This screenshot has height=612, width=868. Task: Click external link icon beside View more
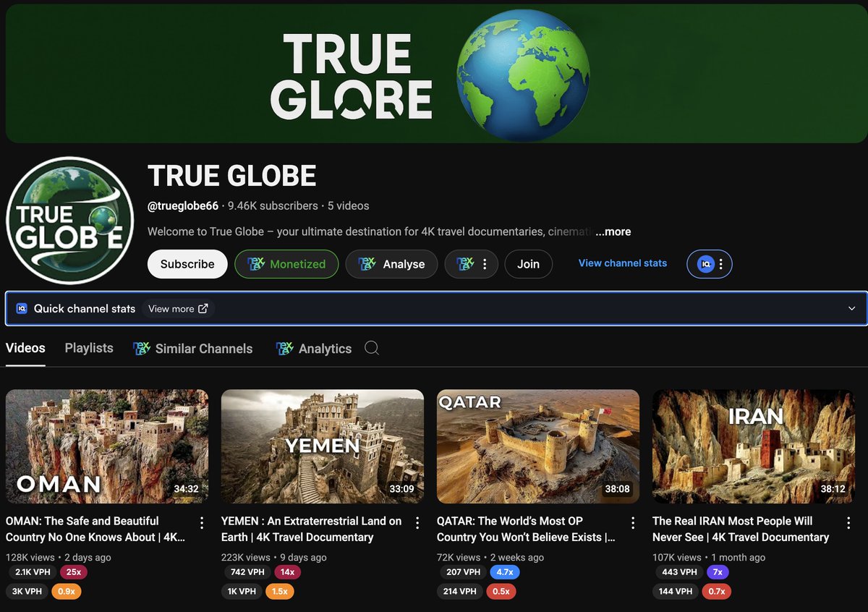click(x=203, y=308)
